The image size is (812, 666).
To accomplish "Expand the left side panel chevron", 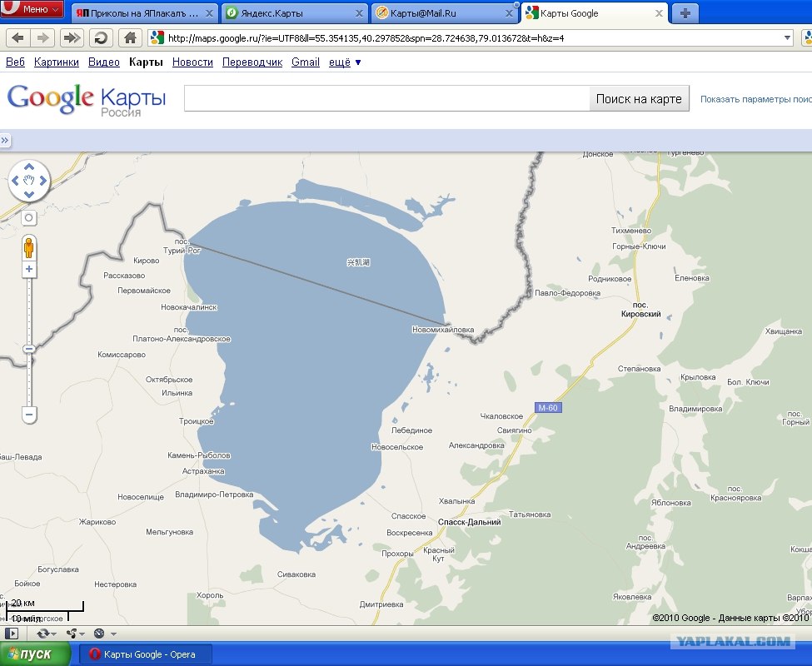I will (5, 140).
